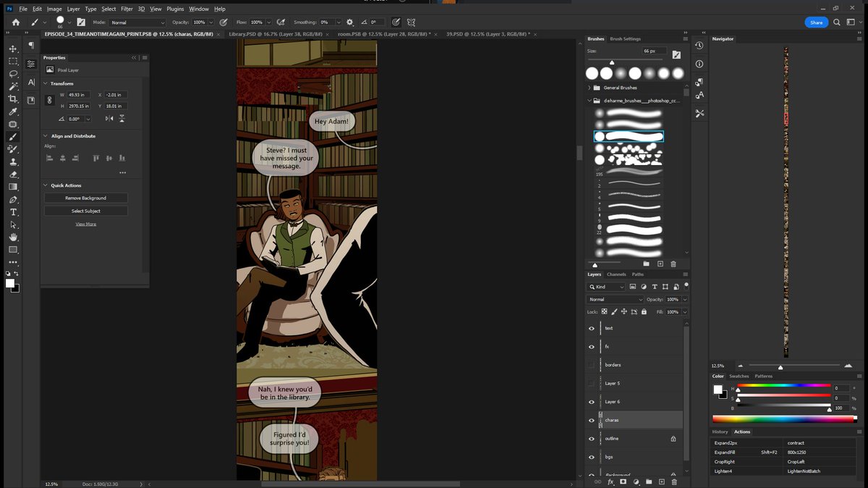Switch to Channels tab
868x488 pixels.
[616, 274]
